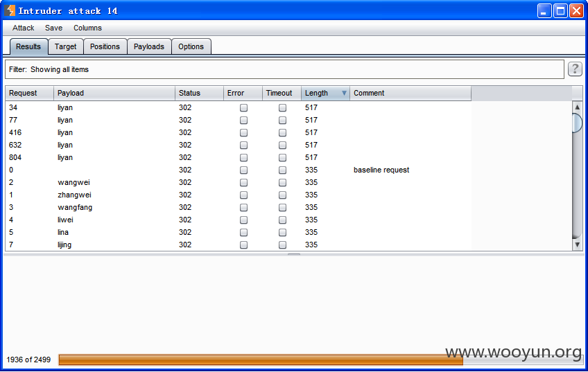Select the "lijing" payload cell
The height and width of the screenshot is (372, 588).
pos(64,245)
